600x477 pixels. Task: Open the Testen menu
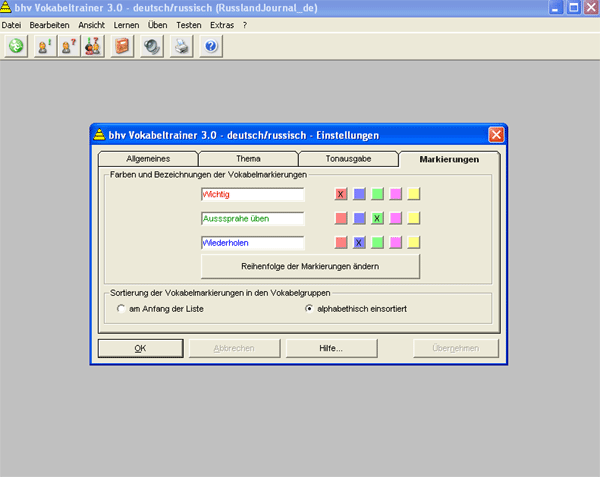click(x=189, y=25)
